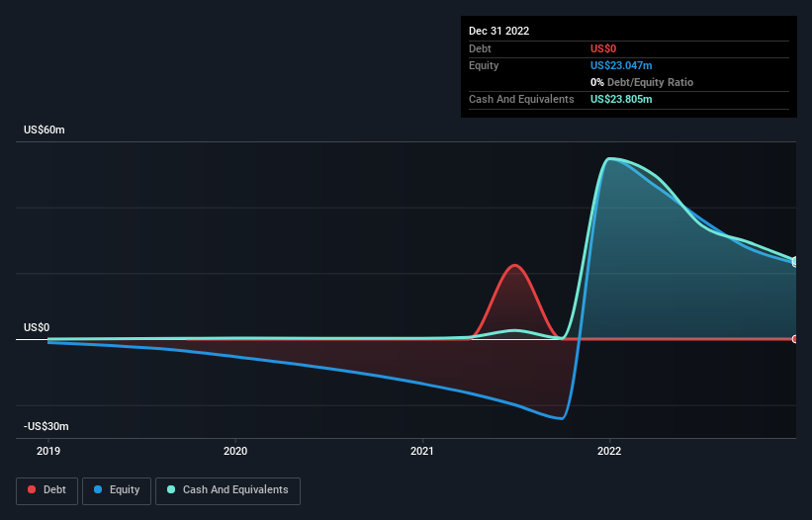Click the US$23.047m equity value
This screenshot has width=812, height=520.
[621, 65]
